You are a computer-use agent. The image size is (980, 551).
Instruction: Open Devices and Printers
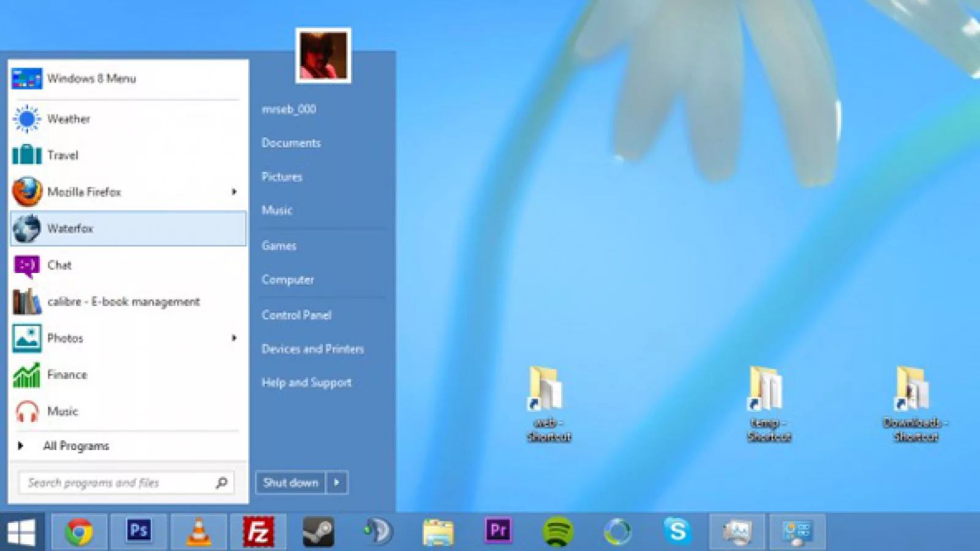pos(312,349)
